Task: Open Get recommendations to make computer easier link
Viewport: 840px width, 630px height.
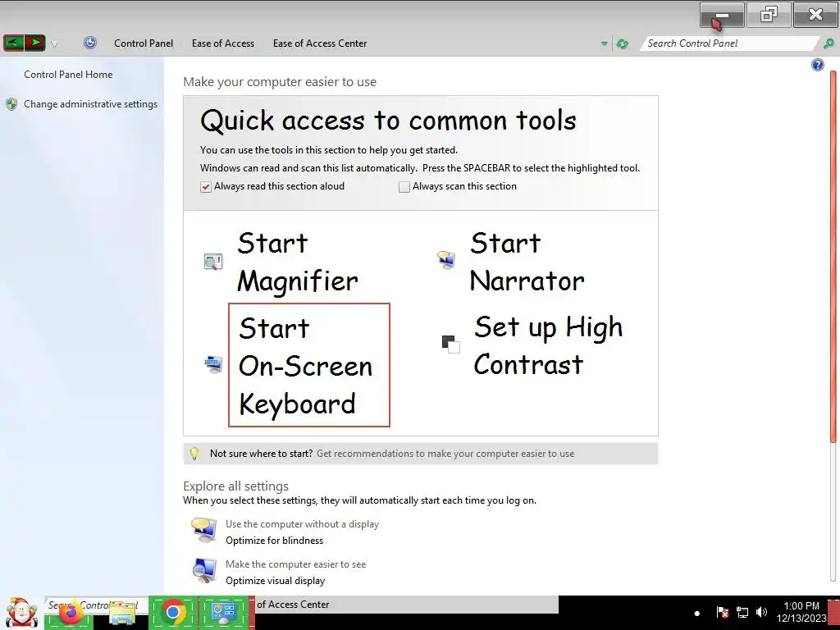Action: click(445, 454)
